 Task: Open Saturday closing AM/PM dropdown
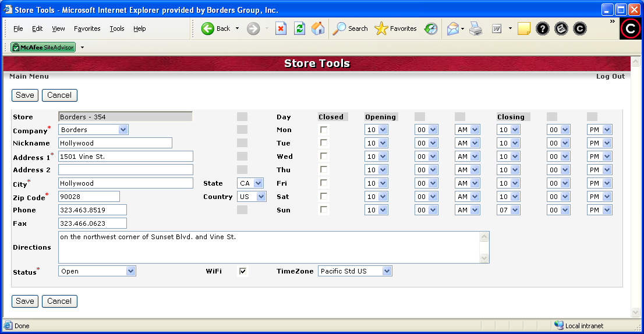(600, 197)
